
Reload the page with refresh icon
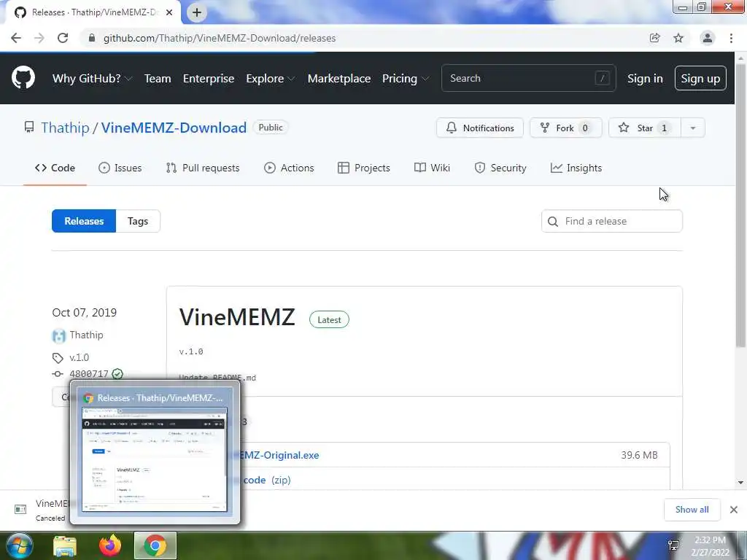coord(63,38)
